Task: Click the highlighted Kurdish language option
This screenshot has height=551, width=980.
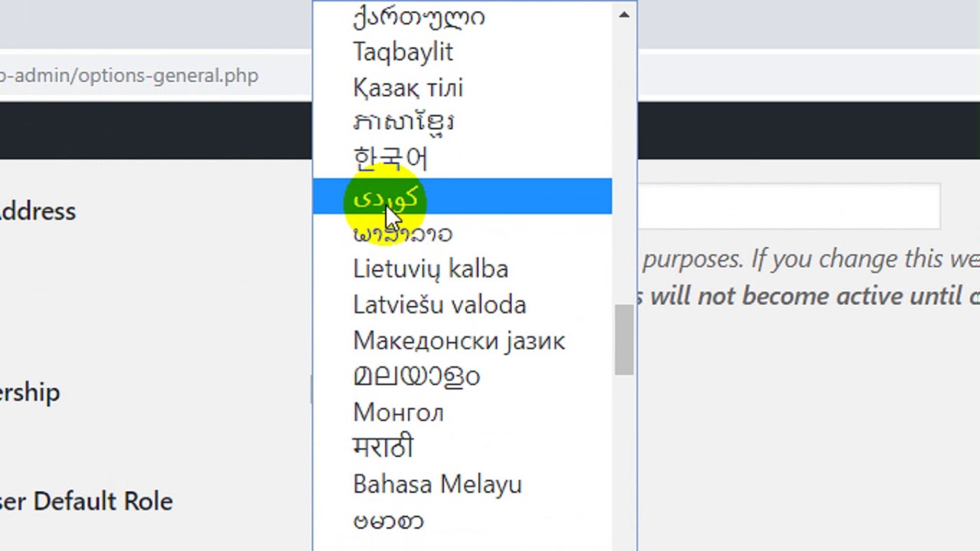Action: [x=462, y=197]
